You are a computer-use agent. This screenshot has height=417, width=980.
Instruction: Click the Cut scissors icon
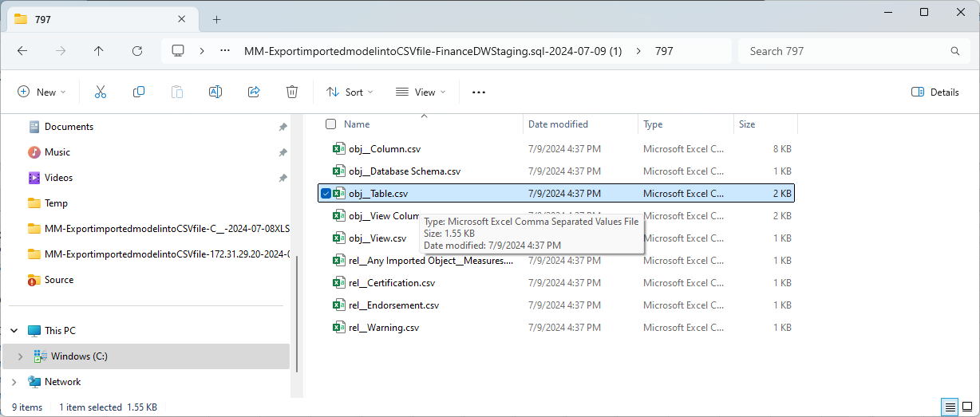pyautogui.click(x=101, y=92)
